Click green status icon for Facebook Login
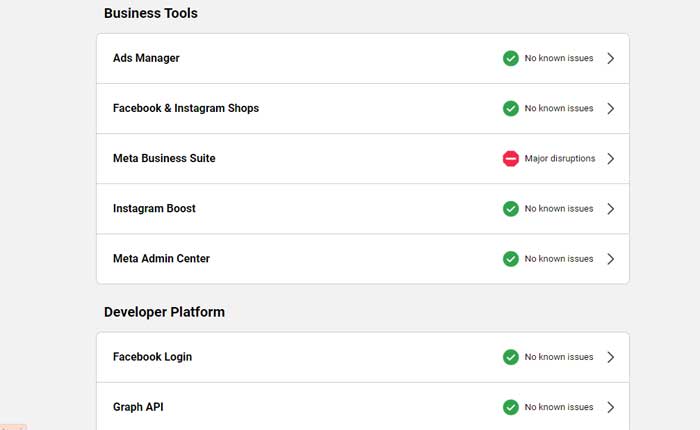The width and height of the screenshot is (700, 430). (x=510, y=357)
